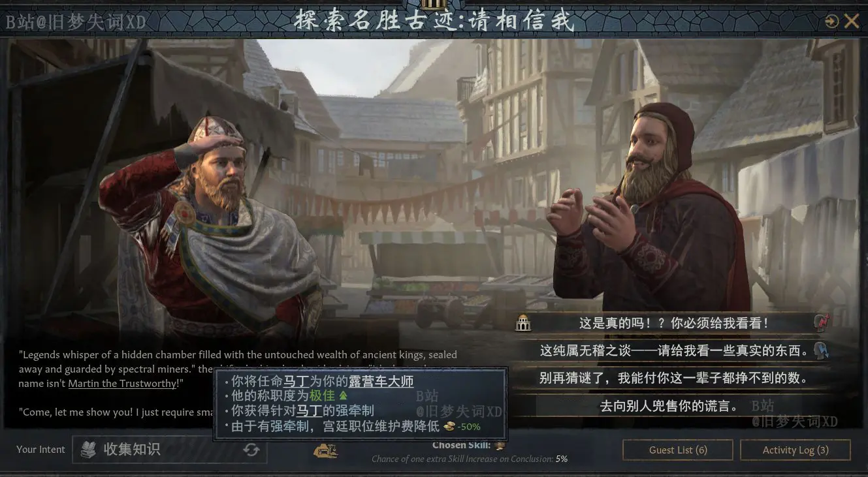The width and height of the screenshot is (868, 477).
Task: Click the pillar emblem above the event title
Action: pyautogui.click(x=434, y=4)
